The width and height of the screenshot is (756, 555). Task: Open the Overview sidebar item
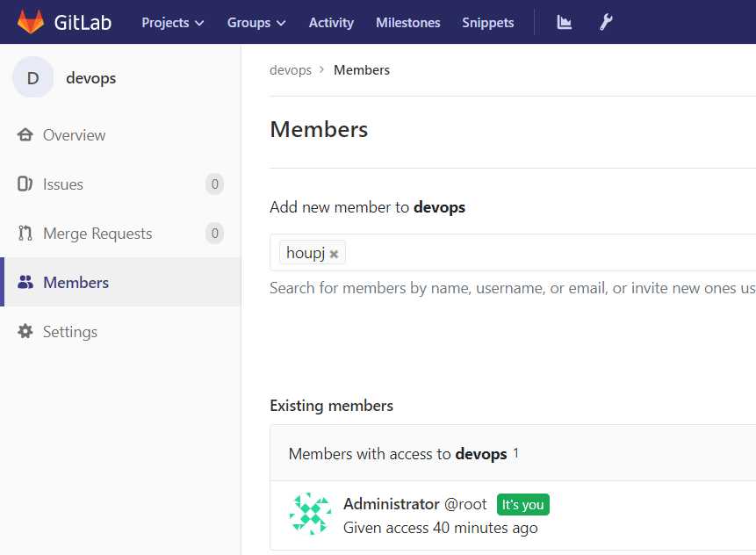120,135
